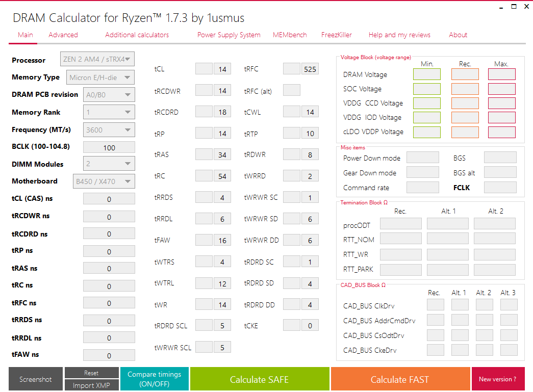Click DRAM Voltage Rec. orange box
This screenshot has height=392, width=533.
tap(465, 74)
